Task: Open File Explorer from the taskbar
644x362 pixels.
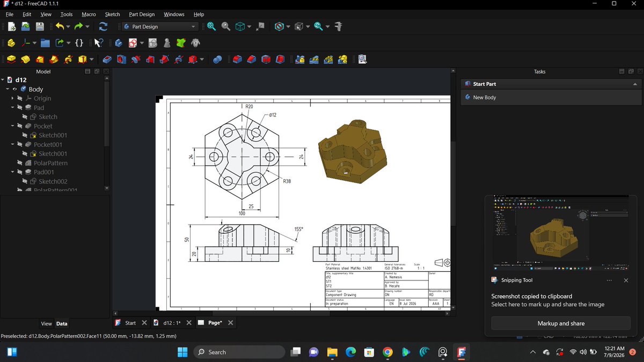Action: [333, 352]
